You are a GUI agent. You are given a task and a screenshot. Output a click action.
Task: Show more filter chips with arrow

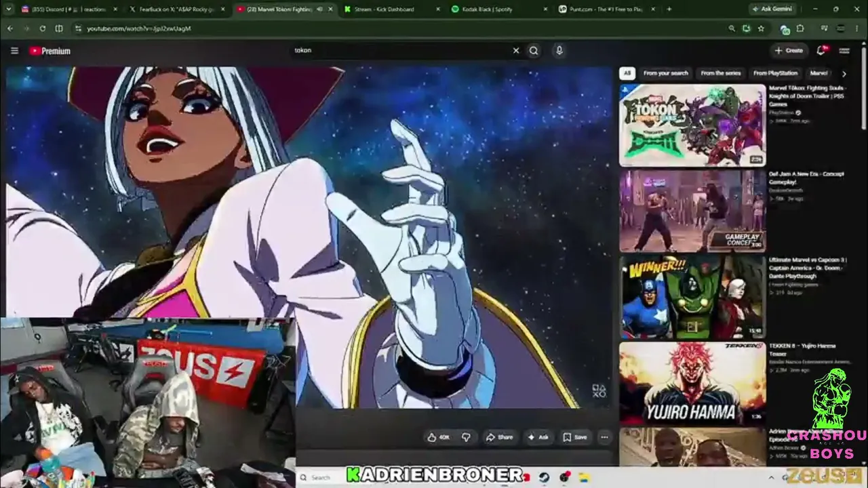844,73
